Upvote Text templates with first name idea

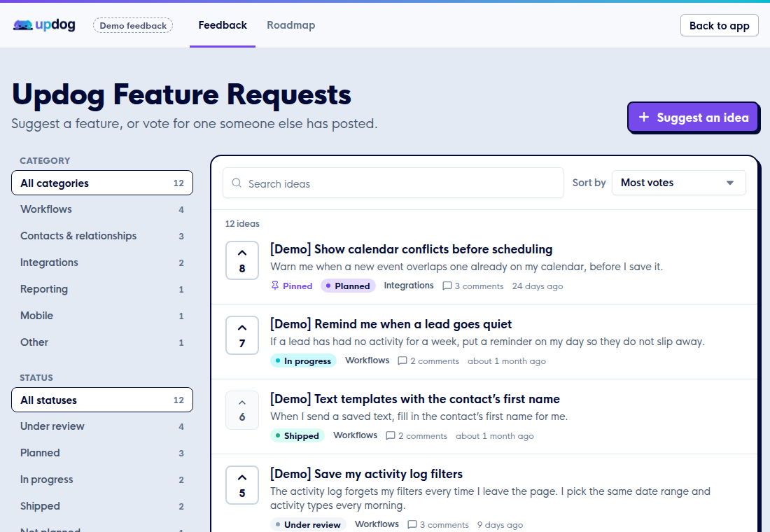(242, 410)
